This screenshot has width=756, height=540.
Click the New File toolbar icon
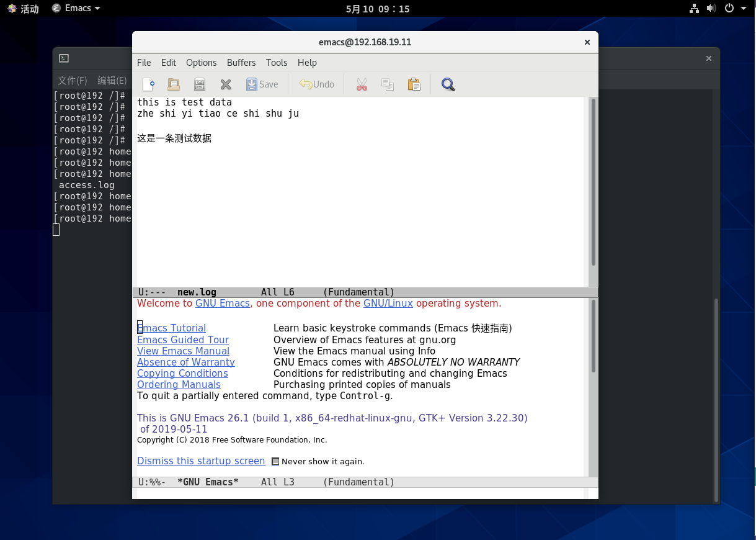(x=148, y=84)
